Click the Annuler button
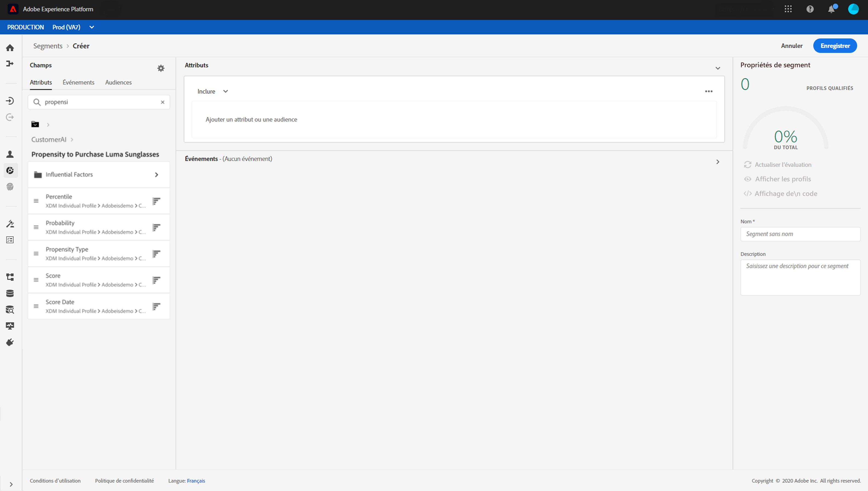The width and height of the screenshot is (868, 491). tap(792, 46)
